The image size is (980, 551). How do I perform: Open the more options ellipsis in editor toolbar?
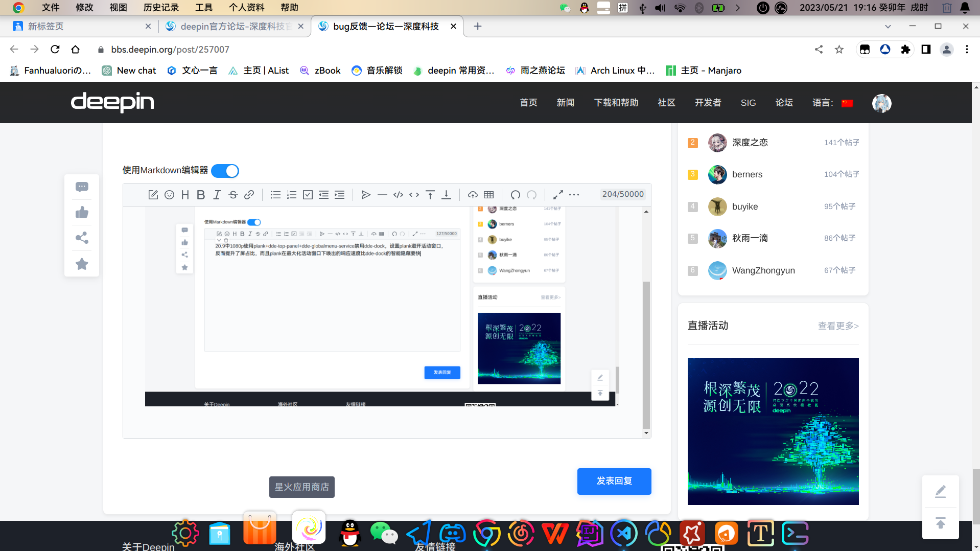(x=574, y=195)
